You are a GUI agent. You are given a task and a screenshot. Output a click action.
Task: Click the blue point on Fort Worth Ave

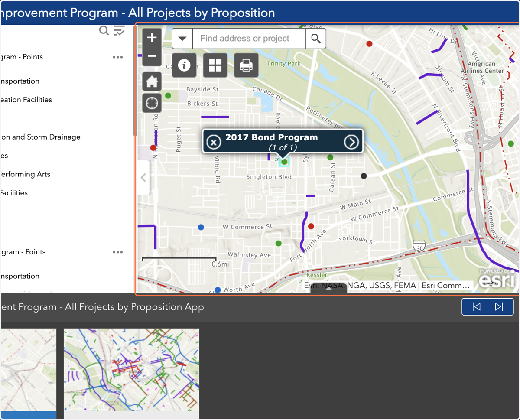(x=218, y=290)
